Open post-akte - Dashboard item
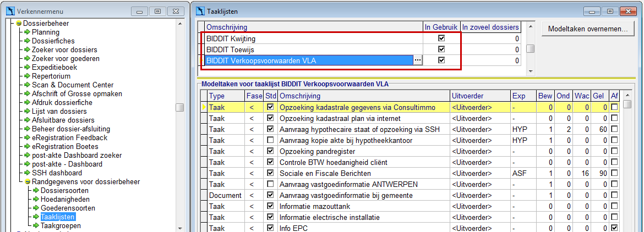 [x=67, y=164]
